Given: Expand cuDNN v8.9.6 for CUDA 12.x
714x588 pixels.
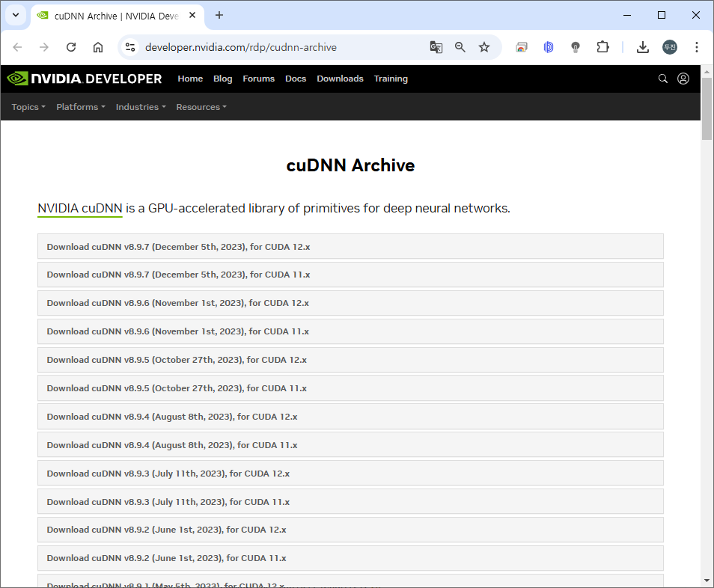Looking at the screenshot, I should (x=350, y=303).
